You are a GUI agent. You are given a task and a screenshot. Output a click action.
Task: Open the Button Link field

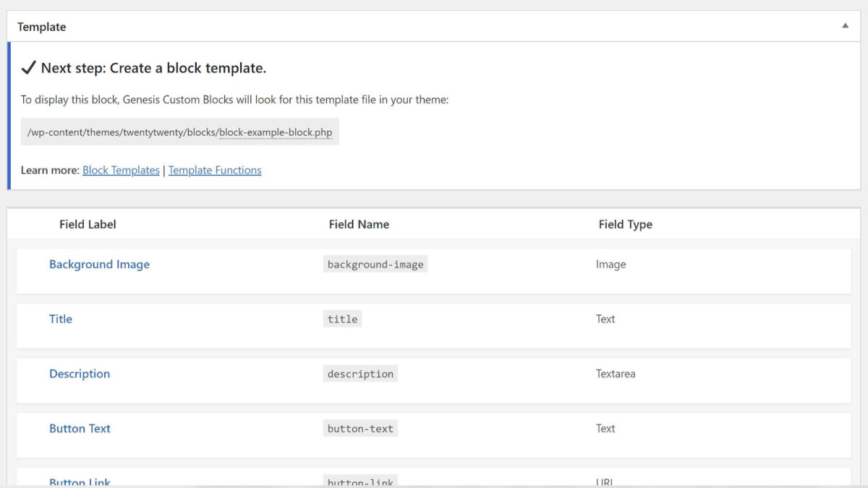[80, 481]
